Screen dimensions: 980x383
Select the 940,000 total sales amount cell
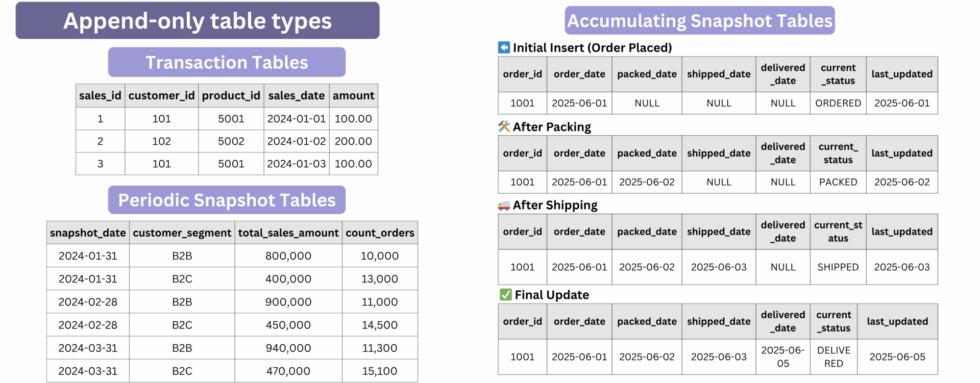[288, 348]
